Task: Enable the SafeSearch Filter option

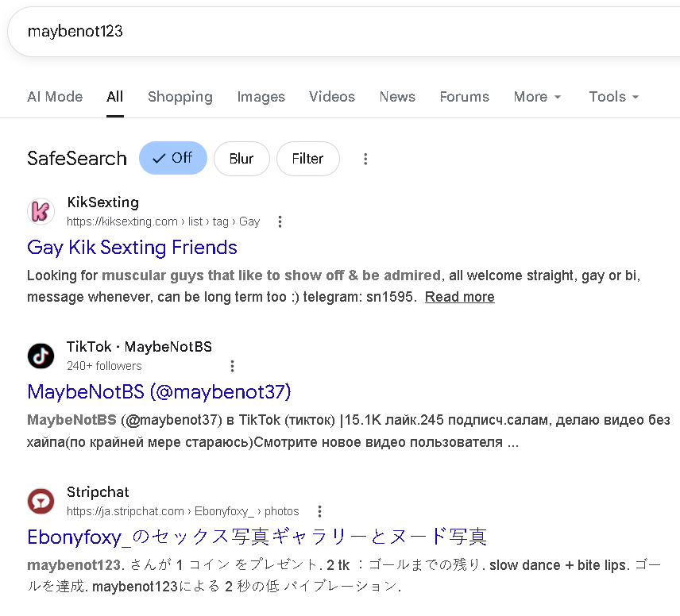Action: click(x=307, y=159)
